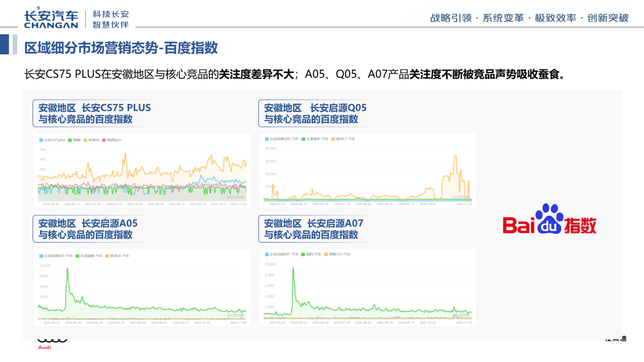Click the green 博越l legend swatch

pos(70,140)
